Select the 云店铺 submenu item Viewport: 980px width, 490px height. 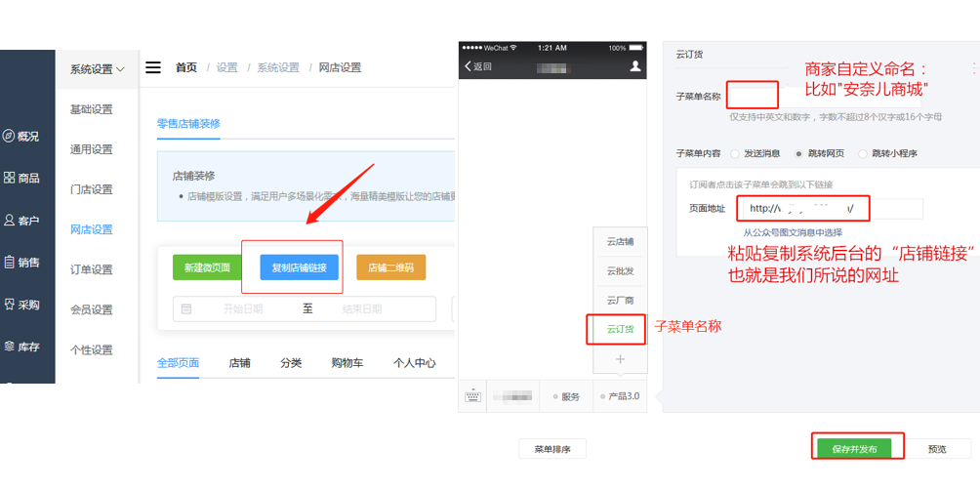[x=620, y=241]
